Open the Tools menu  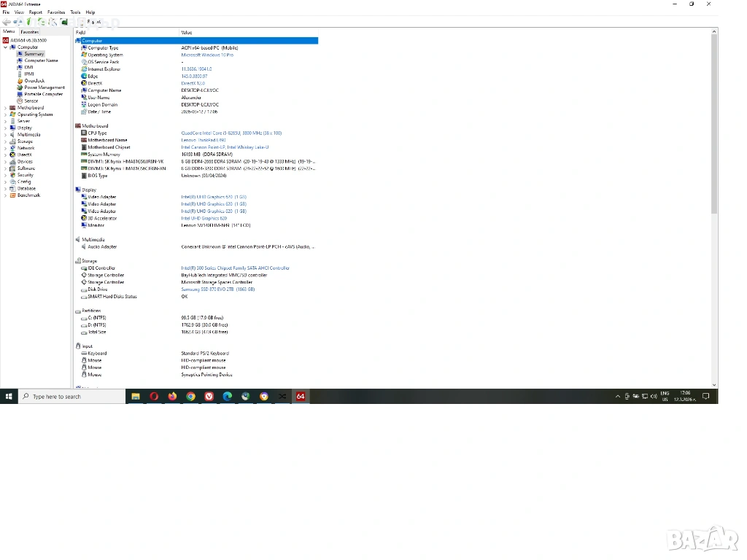pyautogui.click(x=75, y=12)
